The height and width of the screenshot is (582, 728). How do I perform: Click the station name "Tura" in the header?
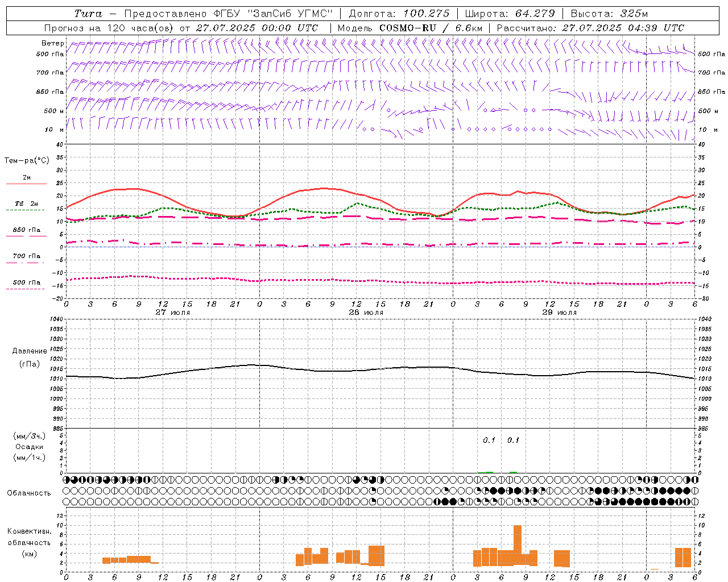coord(88,14)
